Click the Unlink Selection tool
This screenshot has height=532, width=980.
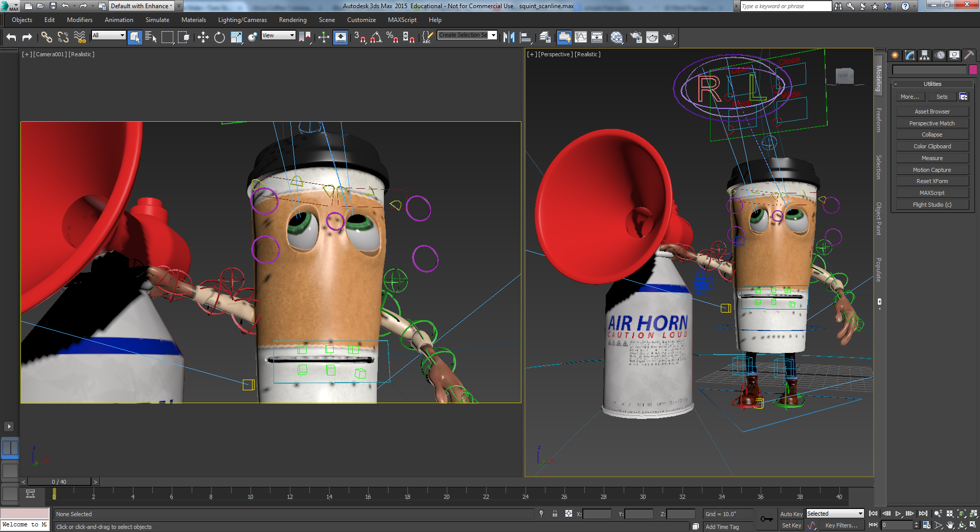pos(63,37)
